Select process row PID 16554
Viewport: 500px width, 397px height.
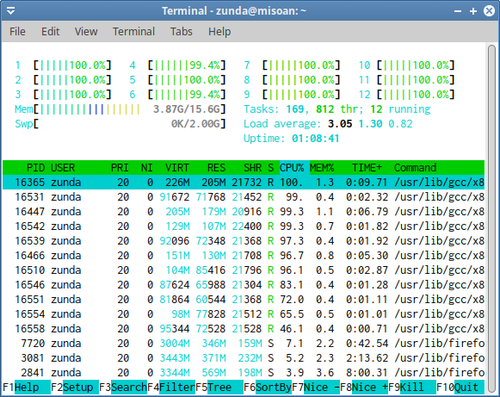[x=244, y=314]
